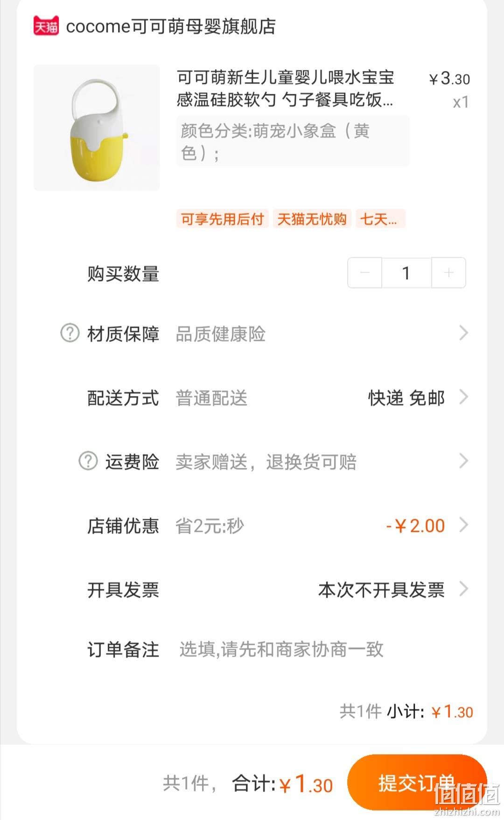The image size is (504, 820).
Task: Expand the 运费险 row chevron
Action: pos(463,461)
